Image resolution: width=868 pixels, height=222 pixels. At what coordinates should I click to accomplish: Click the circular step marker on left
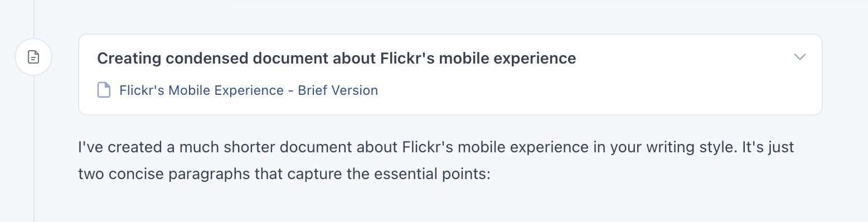[x=33, y=57]
